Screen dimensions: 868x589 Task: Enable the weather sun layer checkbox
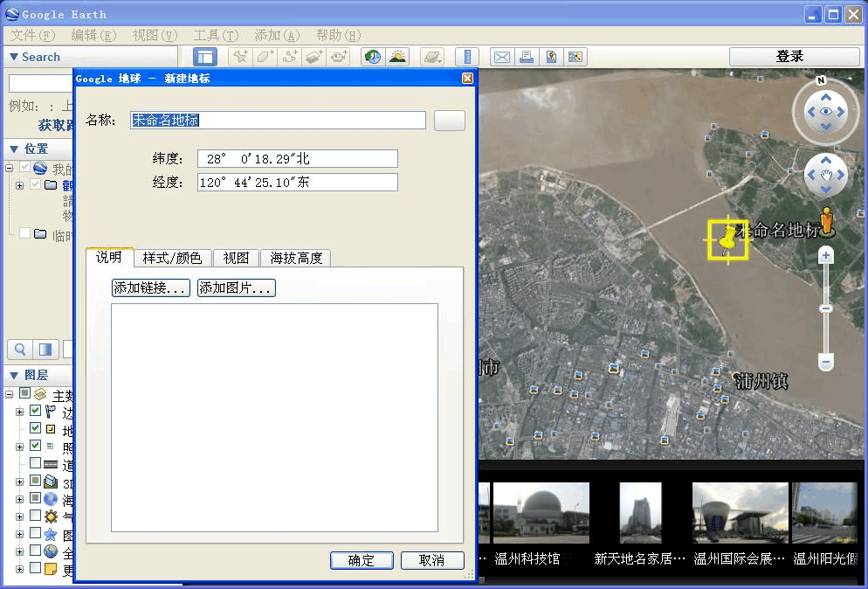[36, 516]
